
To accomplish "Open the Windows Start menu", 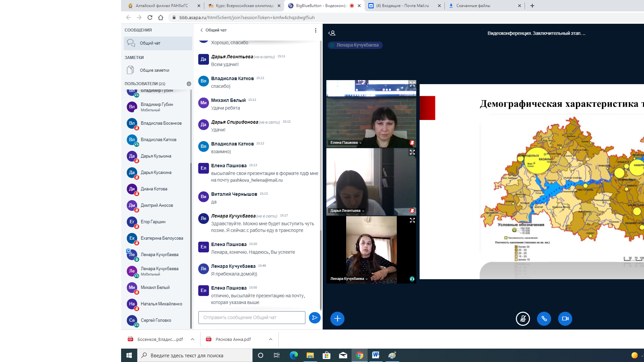I will point(129,355).
